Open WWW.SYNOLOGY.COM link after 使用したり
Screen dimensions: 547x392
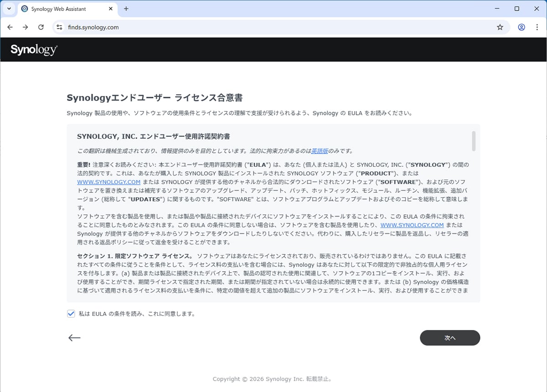(x=412, y=225)
